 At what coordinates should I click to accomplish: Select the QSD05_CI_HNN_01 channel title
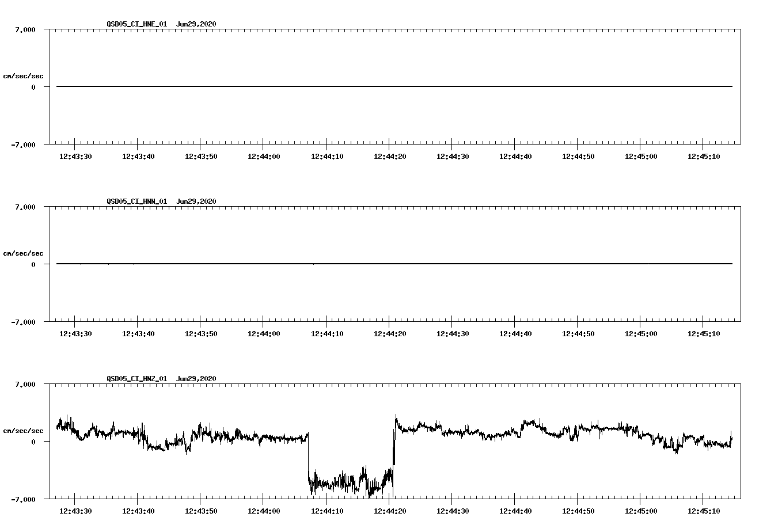click(x=137, y=202)
